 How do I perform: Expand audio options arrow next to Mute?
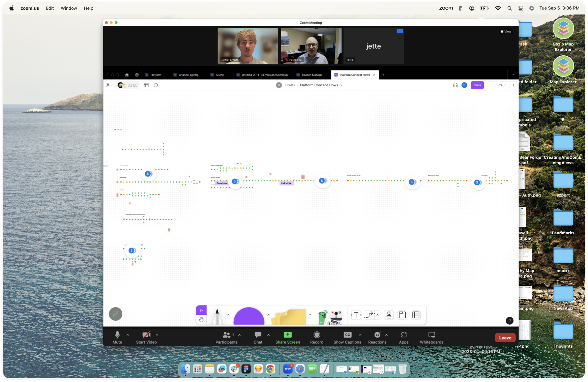click(128, 335)
